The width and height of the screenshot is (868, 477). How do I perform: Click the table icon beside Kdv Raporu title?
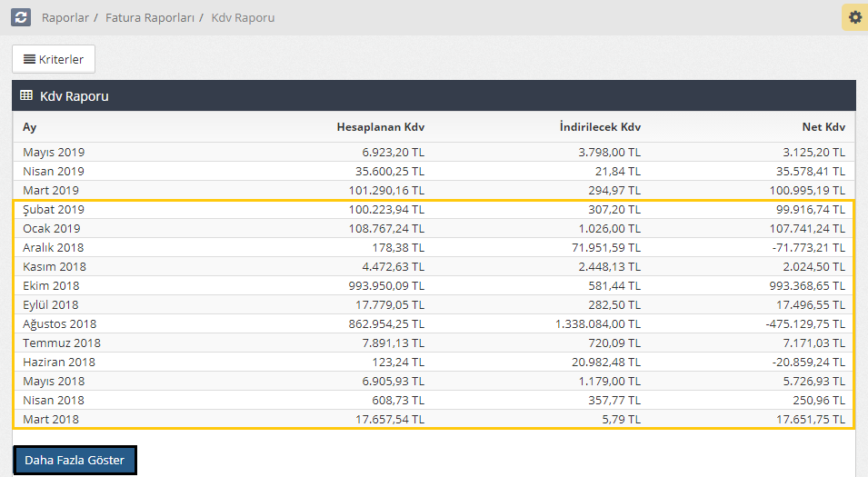[26, 95]
